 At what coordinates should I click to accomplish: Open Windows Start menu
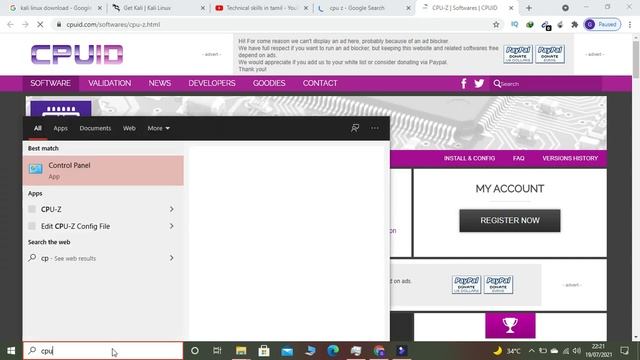(11, 351)
